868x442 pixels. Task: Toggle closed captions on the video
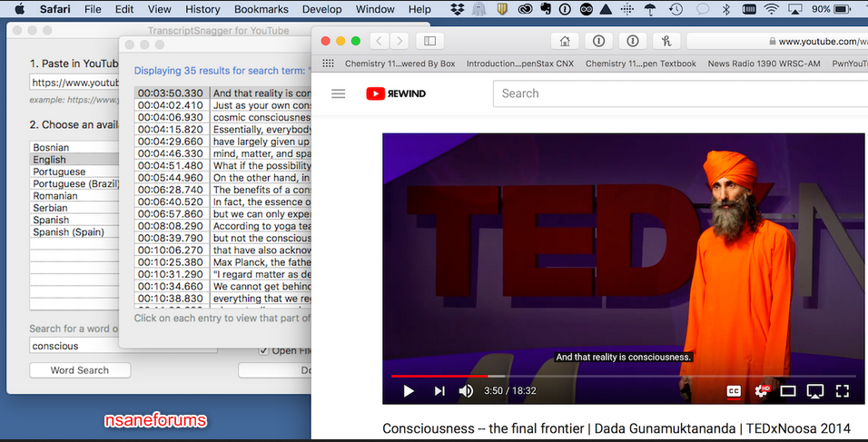point(734,391)
